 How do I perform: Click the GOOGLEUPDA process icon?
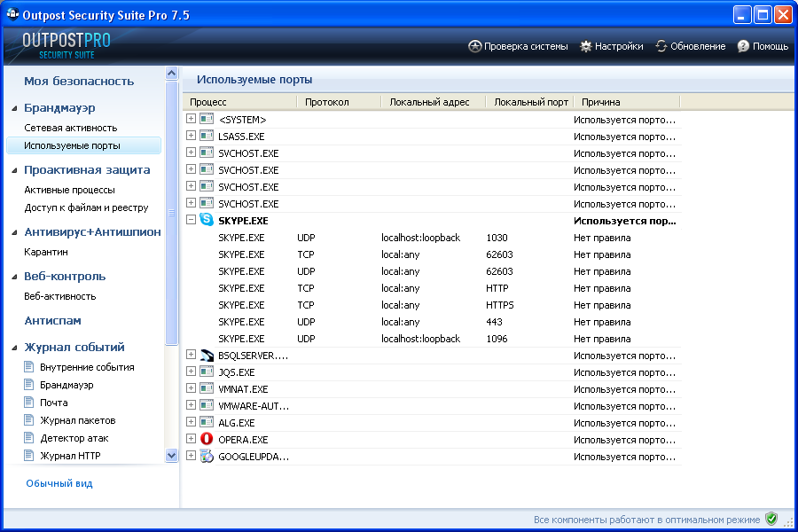pos(206,456)
